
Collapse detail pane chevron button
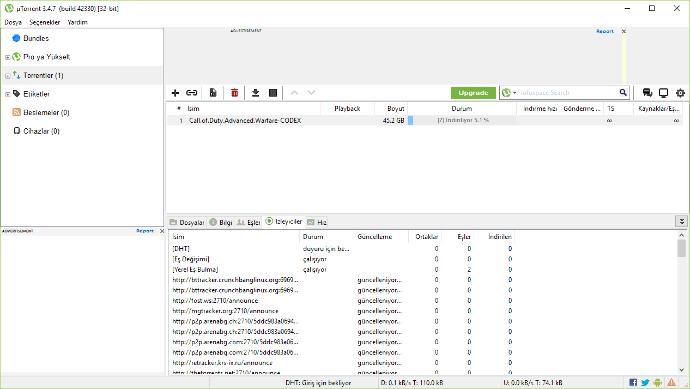tap(681, 221)
